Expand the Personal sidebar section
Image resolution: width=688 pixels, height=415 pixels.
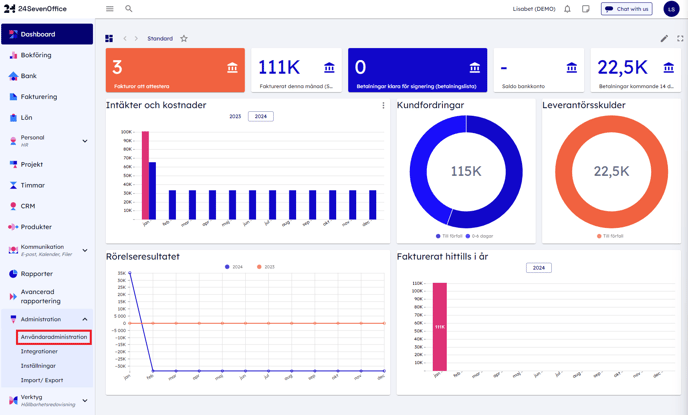[85, 141]
